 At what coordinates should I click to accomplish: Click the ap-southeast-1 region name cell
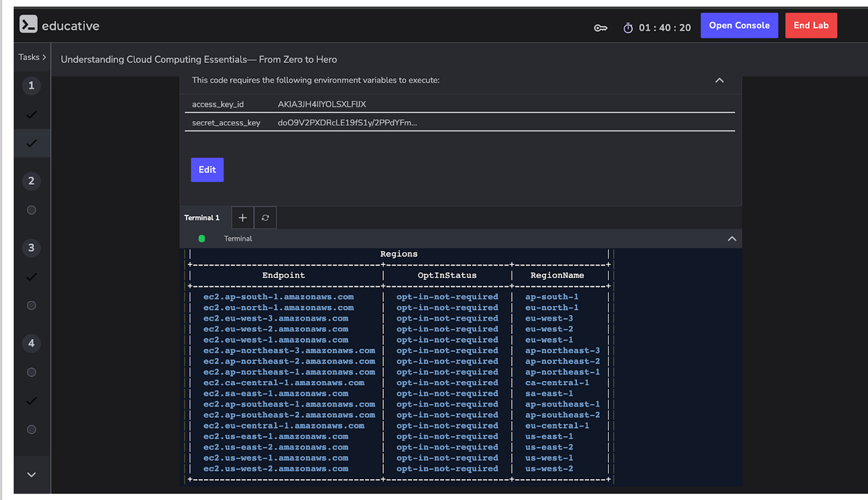point(563,405)
